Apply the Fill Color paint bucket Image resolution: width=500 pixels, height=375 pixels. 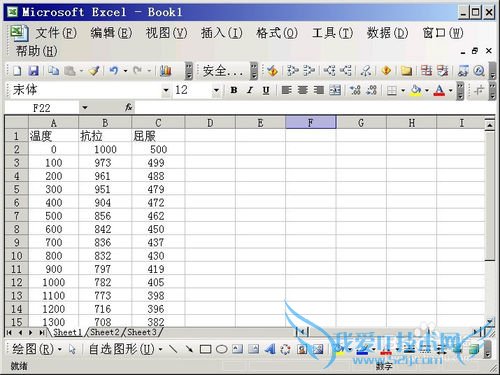[416, 90]
